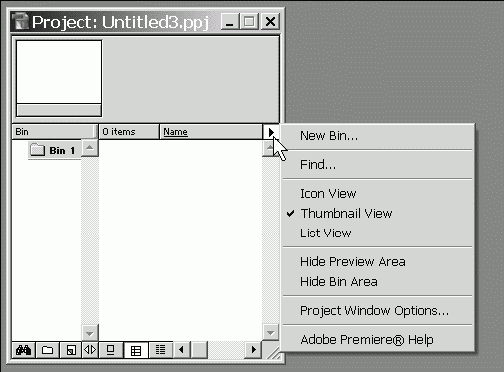The height and width of the screenshot is (372, 504).
Task: Click the Bin 1 folder icon
Action: pos(37,150)
